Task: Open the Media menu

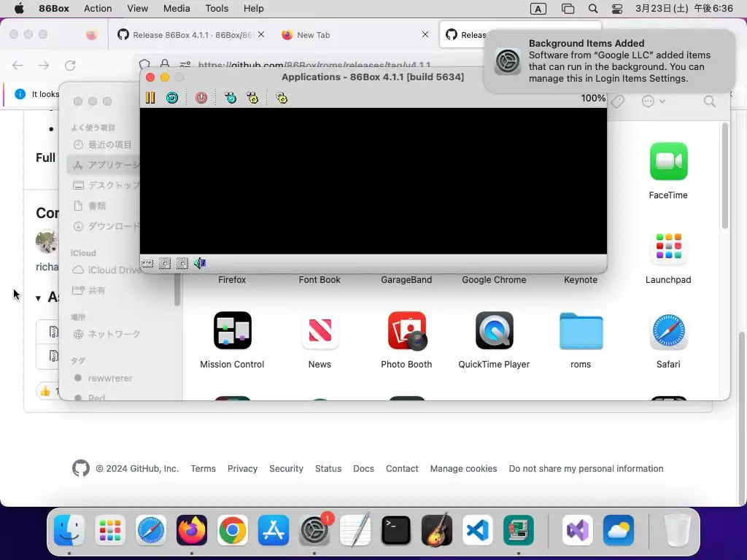Action: coord(177,8)
